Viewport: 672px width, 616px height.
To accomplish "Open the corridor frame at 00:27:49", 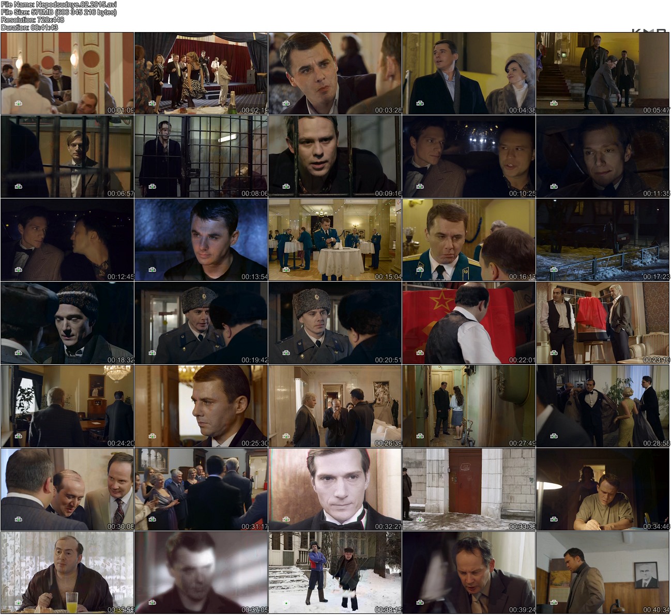I will (469, 406).
